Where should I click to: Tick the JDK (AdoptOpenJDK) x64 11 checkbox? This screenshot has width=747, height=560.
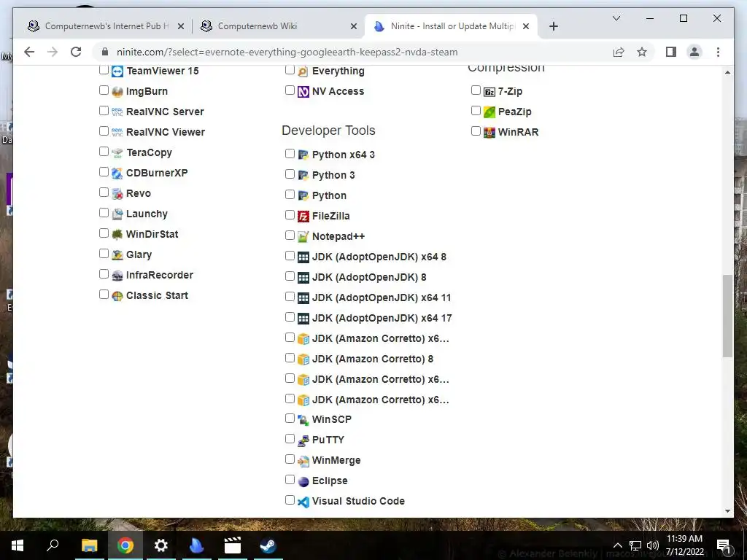point(290,297)
